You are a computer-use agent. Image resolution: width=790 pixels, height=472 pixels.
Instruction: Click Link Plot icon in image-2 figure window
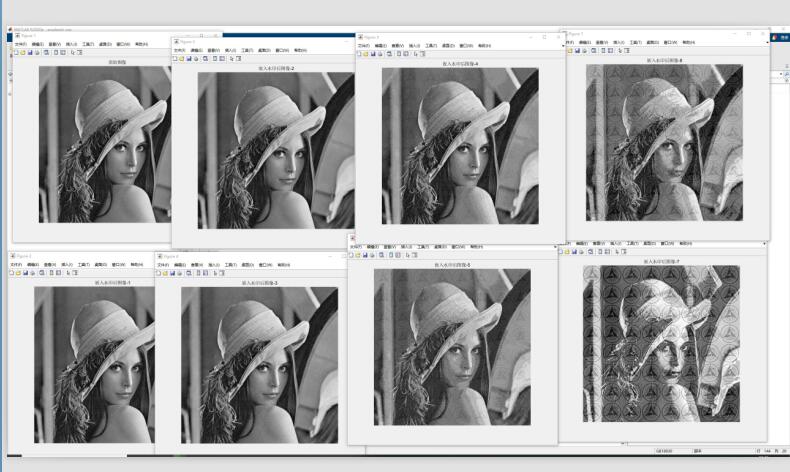pos(206,58)
